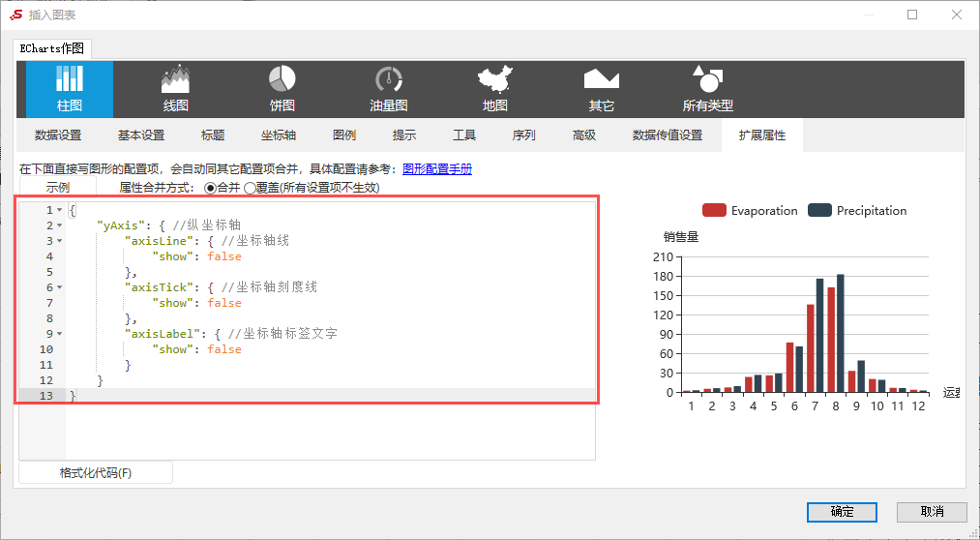
Task: Collapse the axisTick fold arrow at line 6
Action: pos(59,287)
